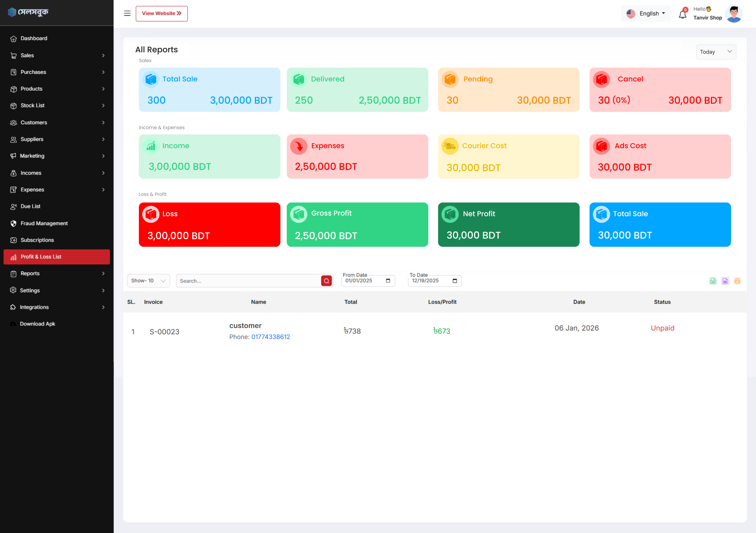Viewport: 756px width, 533px height.
Task: Open the To Date calendar picker icon
Action: coord(455,281)
